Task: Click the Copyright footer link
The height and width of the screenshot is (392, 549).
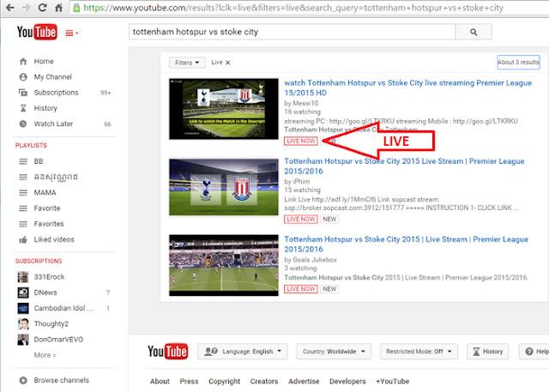Action: coord(225,382)
